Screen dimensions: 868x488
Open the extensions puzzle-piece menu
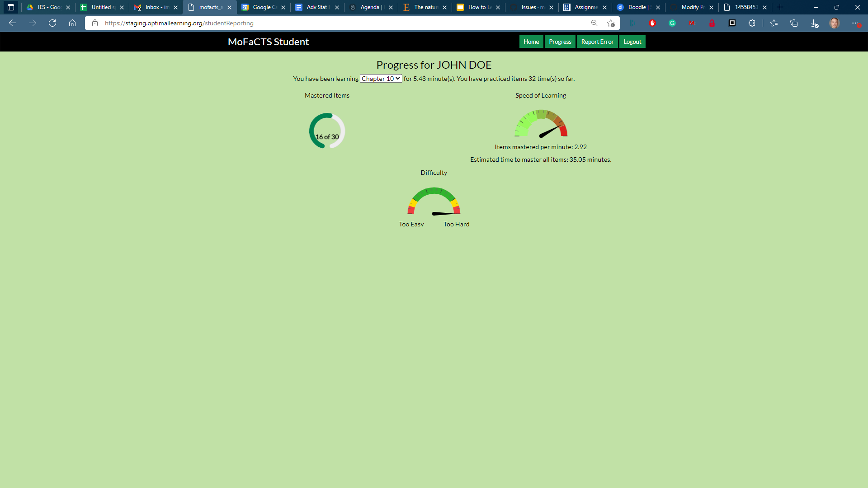coord(752,23)
